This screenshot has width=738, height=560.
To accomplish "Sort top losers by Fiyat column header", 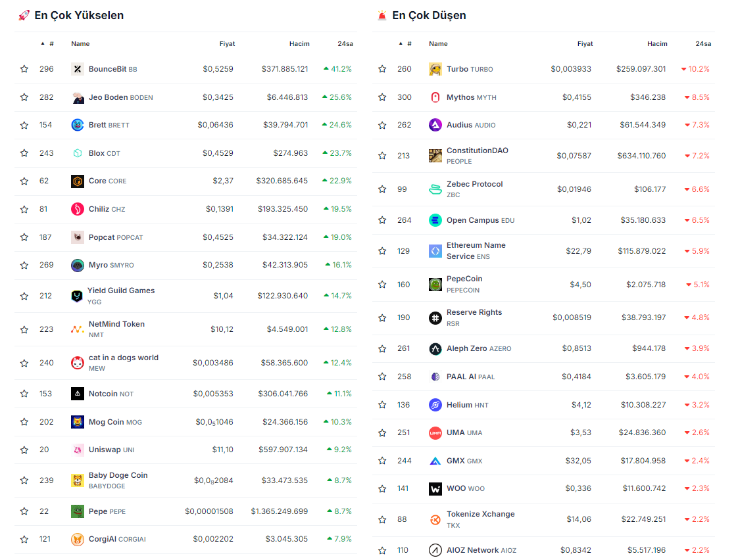I will 585,44.
